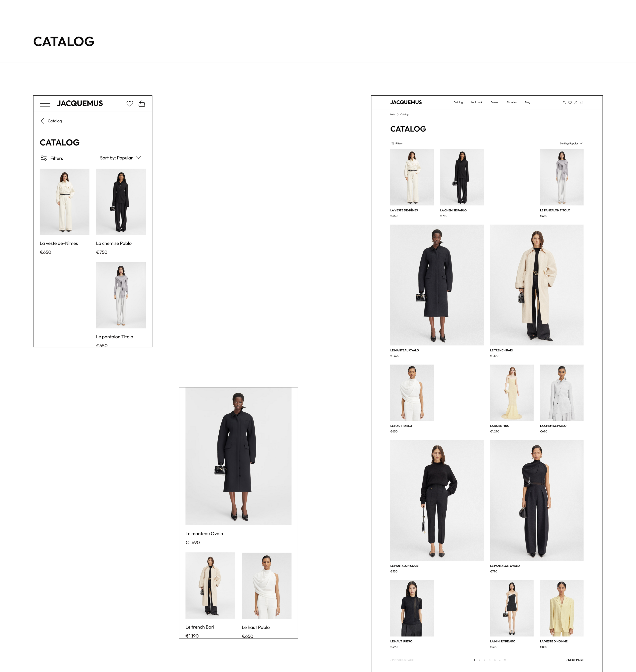Image resolution: width=636 pixels, height=672 pixels.
Task: Open the Lookbook menu item
Action: tap(476, 102)
